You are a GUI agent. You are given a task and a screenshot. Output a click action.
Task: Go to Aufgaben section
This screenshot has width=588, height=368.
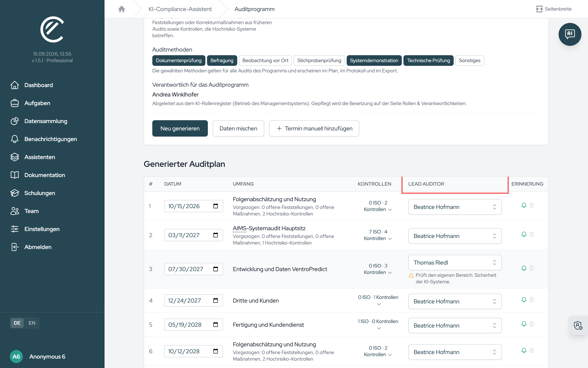tap(30, 103)
